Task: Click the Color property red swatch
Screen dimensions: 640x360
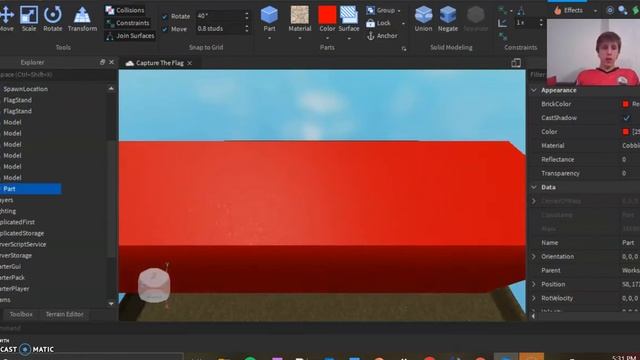Action: 626,132
